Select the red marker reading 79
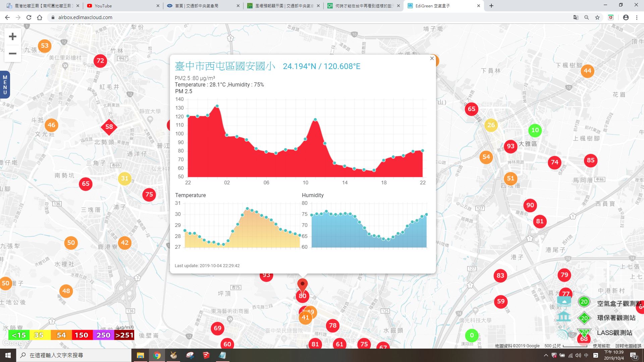Screen dimensions: 644x362 [x=565, y=275]
